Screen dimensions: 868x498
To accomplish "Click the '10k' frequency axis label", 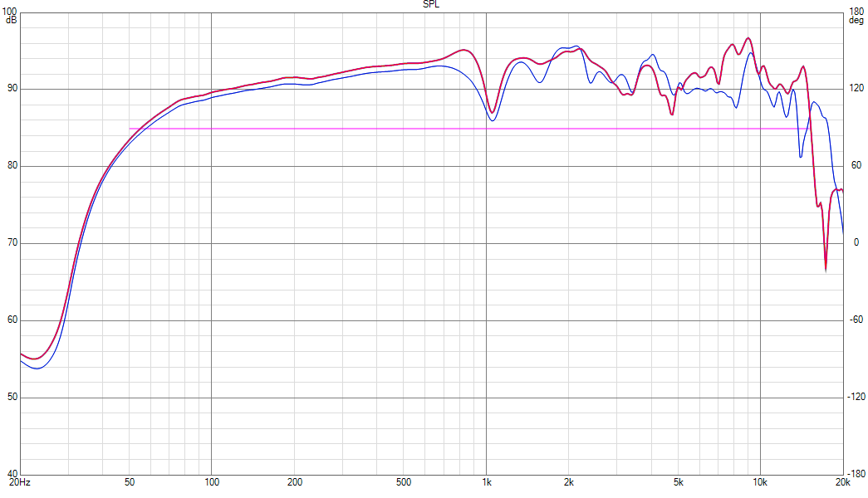I will tap(760, 482).
